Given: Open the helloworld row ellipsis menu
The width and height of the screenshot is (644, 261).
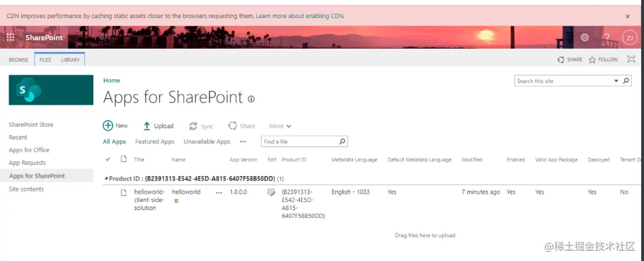Looking at the screenshot, I should click(219, 192).
